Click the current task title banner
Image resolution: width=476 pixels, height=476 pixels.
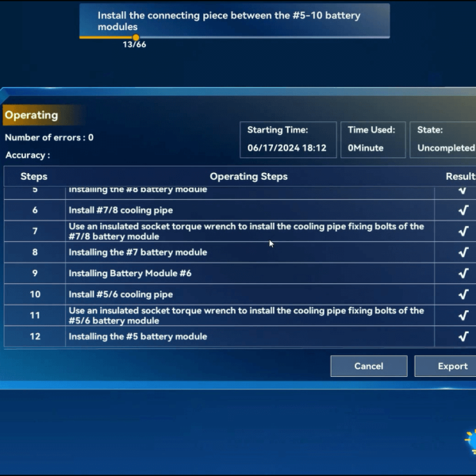point(234,21)
